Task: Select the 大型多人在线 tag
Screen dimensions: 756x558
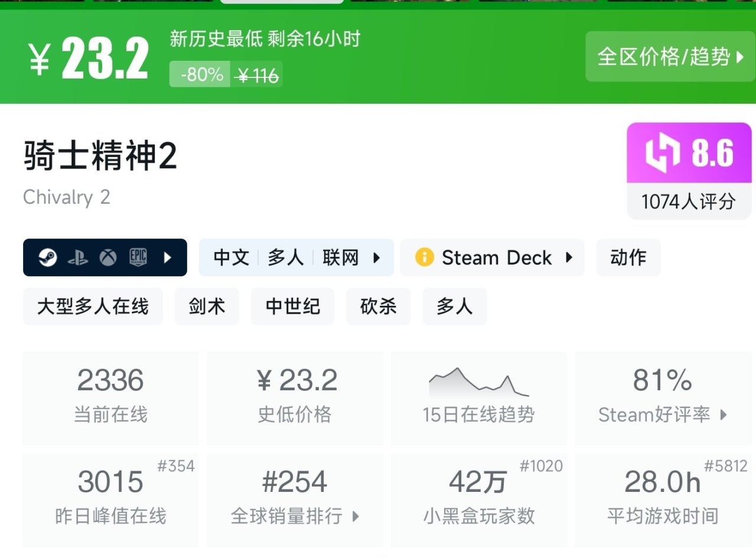Action: click(93, 306)
